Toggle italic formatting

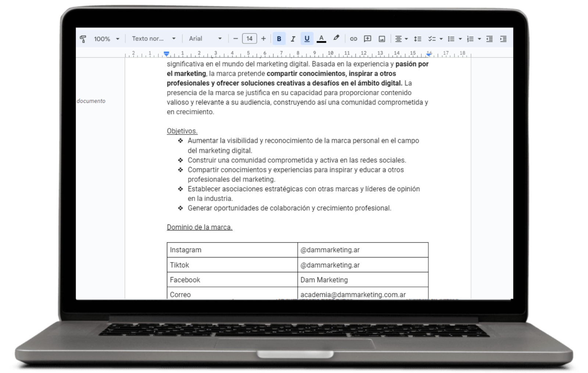coord(293,39)
